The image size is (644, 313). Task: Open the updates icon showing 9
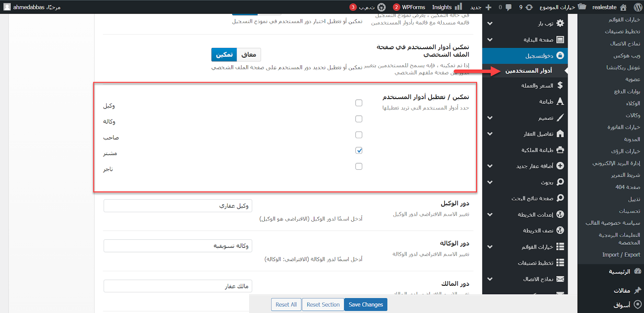[529, 7]
